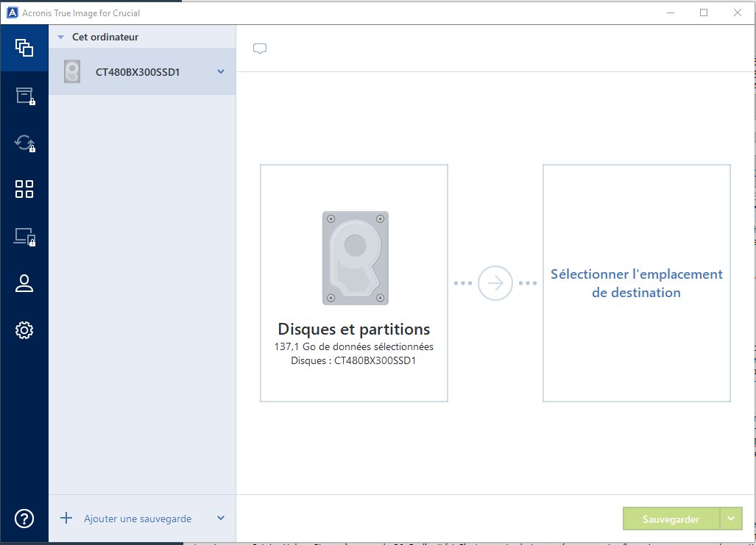
Task: Open the locked Dashboard devices icon
Action: click(24, 236)
